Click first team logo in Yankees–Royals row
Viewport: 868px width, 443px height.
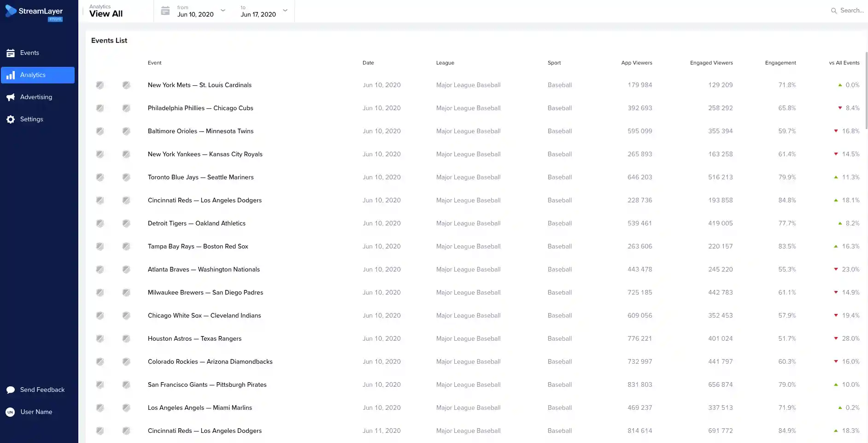[100, 154]
